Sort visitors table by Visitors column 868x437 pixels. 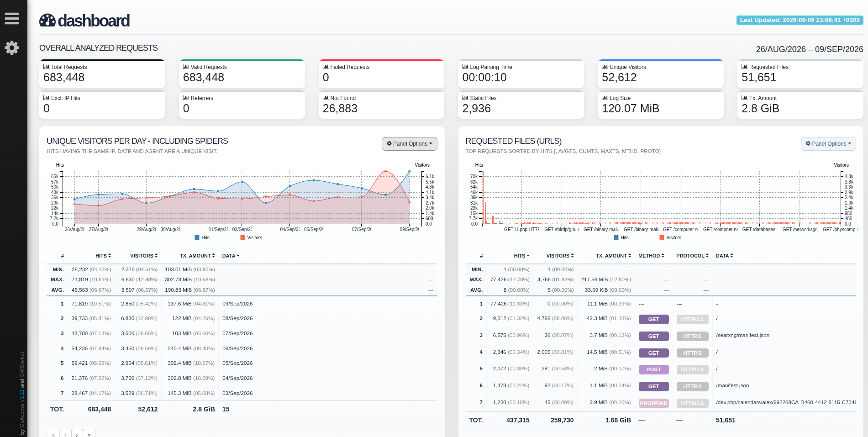[144, 256]
